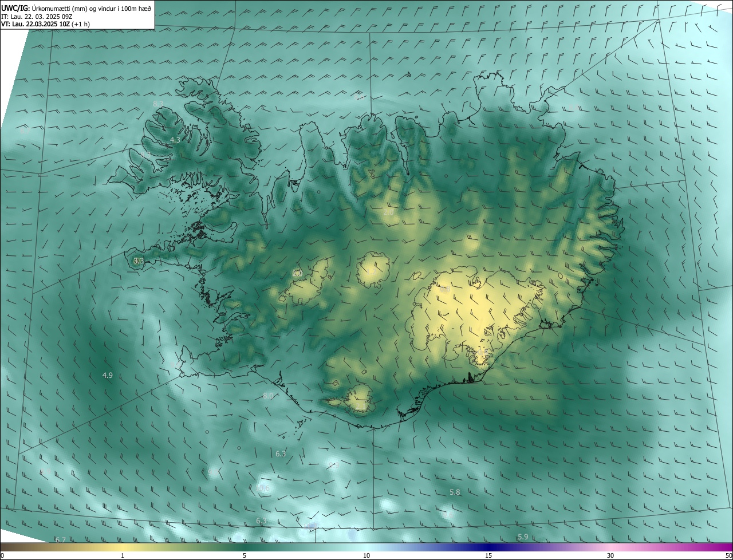Image resolution: width=733 pixels, height=560 pixels.
Task: Click the 5.8 value on the map
Action: point(455,492)
